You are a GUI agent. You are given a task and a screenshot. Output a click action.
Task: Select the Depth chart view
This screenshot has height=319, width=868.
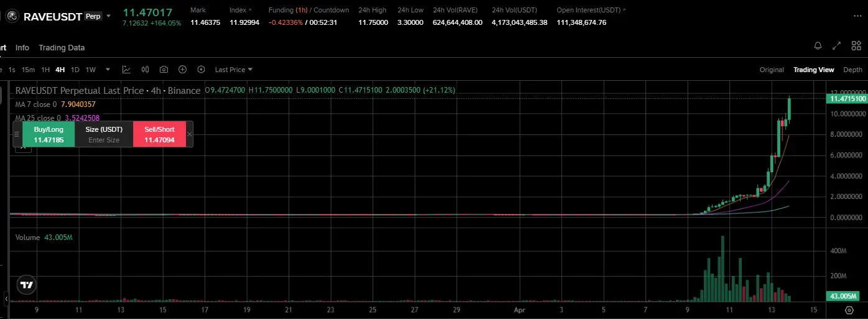point(852,70)
